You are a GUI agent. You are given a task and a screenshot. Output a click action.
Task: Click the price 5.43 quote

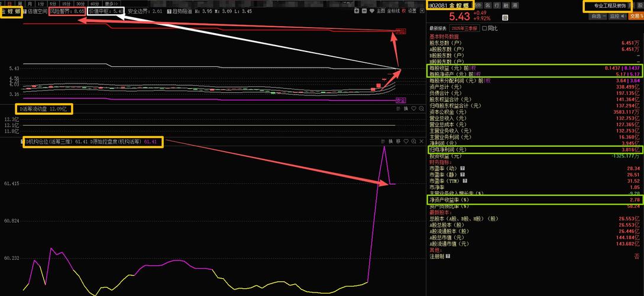tap(459, 17)
